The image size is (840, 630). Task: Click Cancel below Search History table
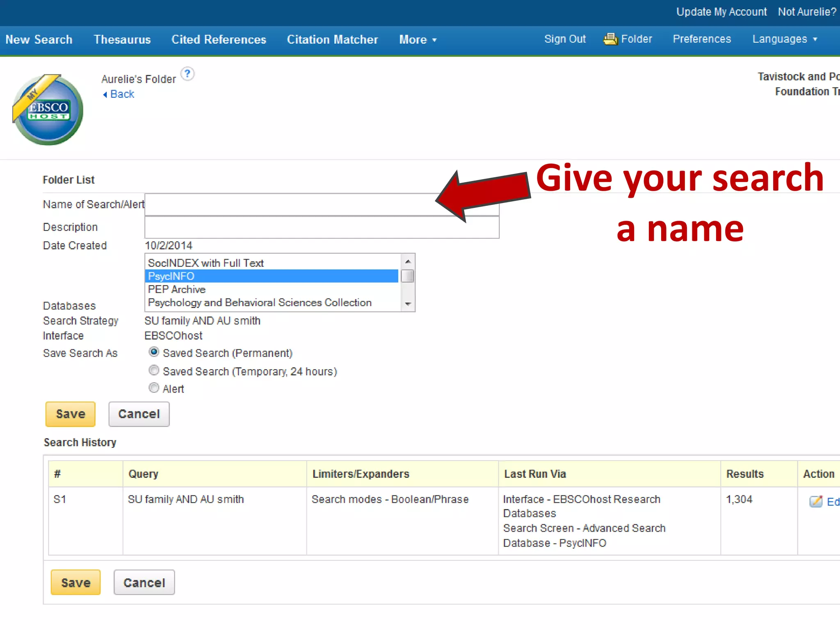[x=144, y=582]
